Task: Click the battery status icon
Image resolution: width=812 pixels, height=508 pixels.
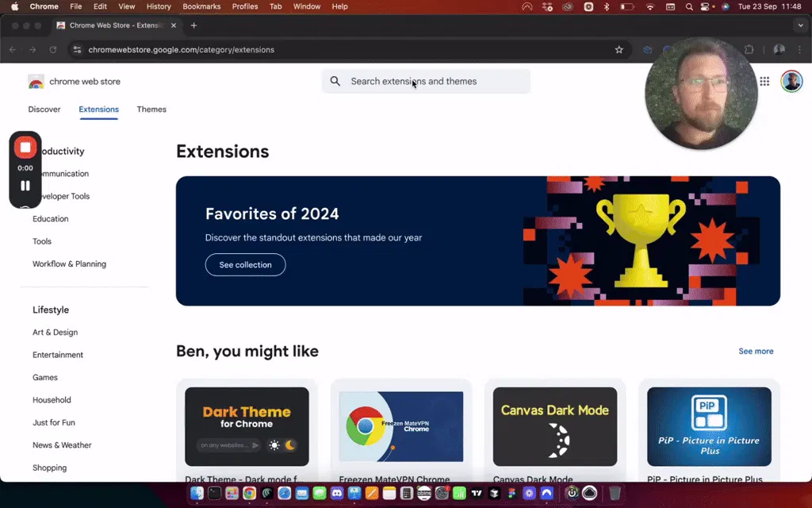Action: coord(627,6)
